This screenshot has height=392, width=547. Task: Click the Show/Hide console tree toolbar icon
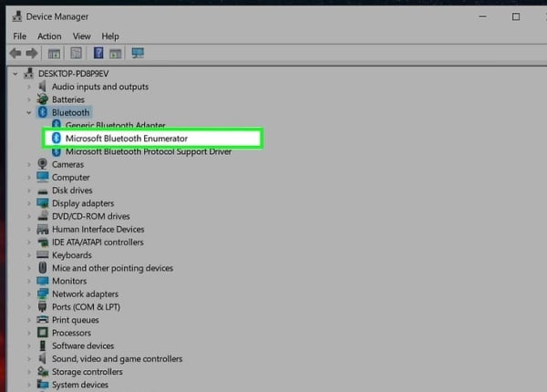coord(54,54)
